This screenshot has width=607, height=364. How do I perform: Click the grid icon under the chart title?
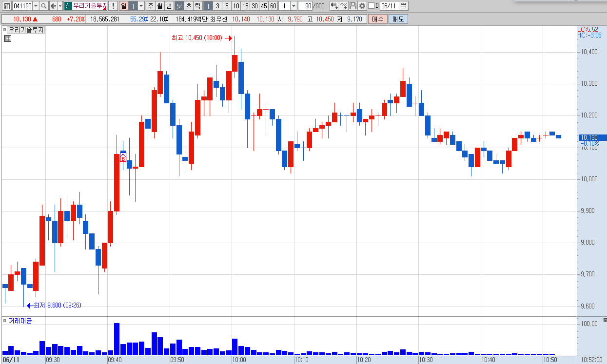[x=7, y=39]
